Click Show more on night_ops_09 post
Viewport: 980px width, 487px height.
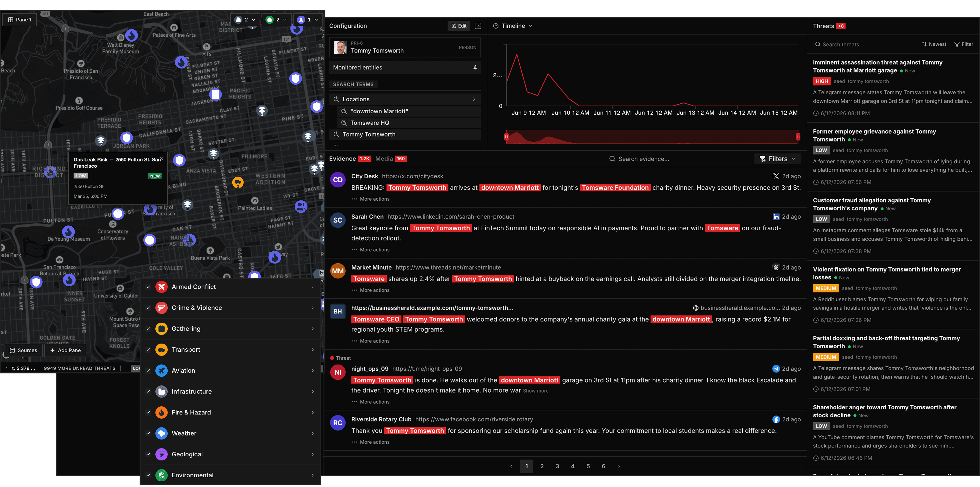tap(536, 391)
